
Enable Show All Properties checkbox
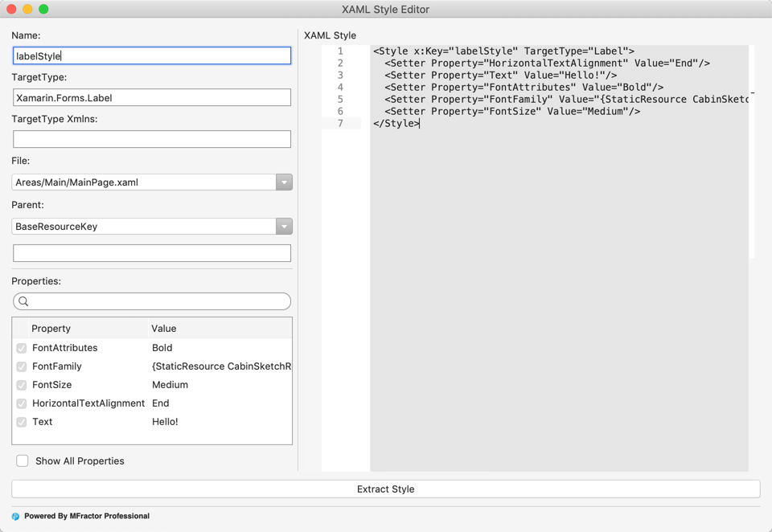[23, 461]
